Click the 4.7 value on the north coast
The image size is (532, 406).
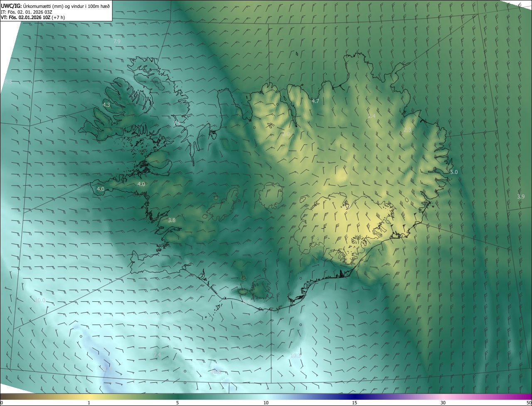coord(315,101)
